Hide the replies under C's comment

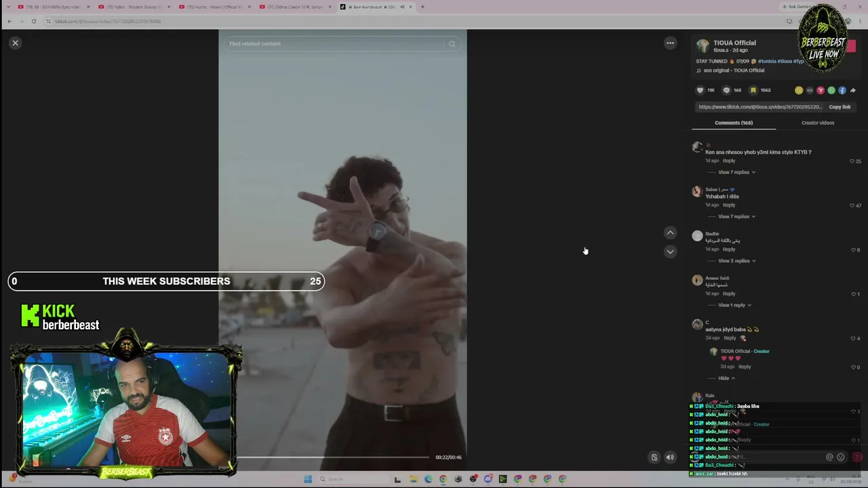pyautogui.click(x=726, y=378)
